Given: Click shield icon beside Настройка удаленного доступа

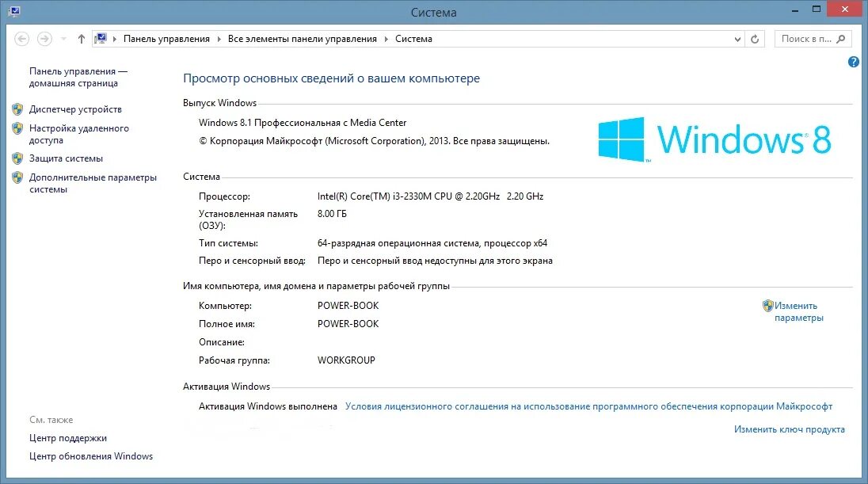Looking at the screenshot, I should [17, 128].
